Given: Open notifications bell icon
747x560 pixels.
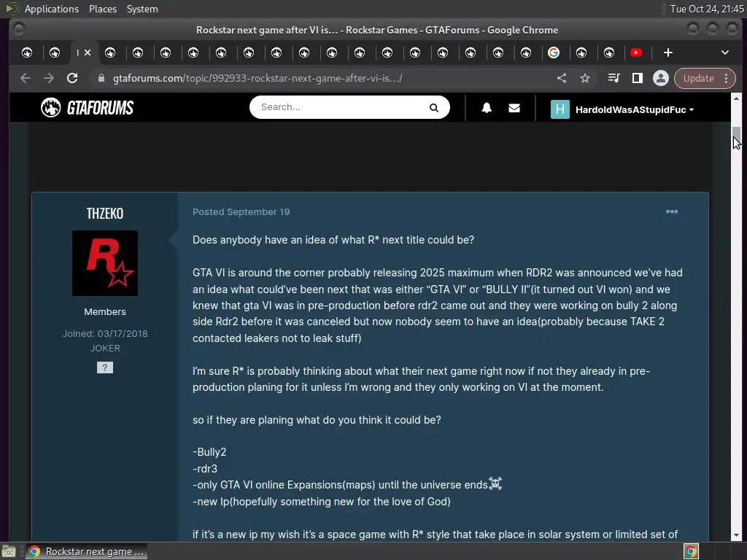Looking at the screenshot, I should coord(487,108).
